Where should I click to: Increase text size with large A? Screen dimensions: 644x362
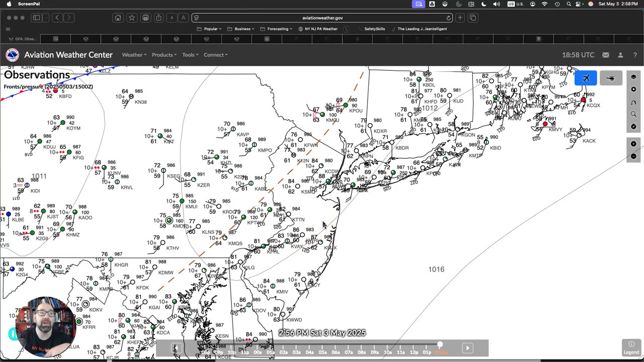(183, 18)
